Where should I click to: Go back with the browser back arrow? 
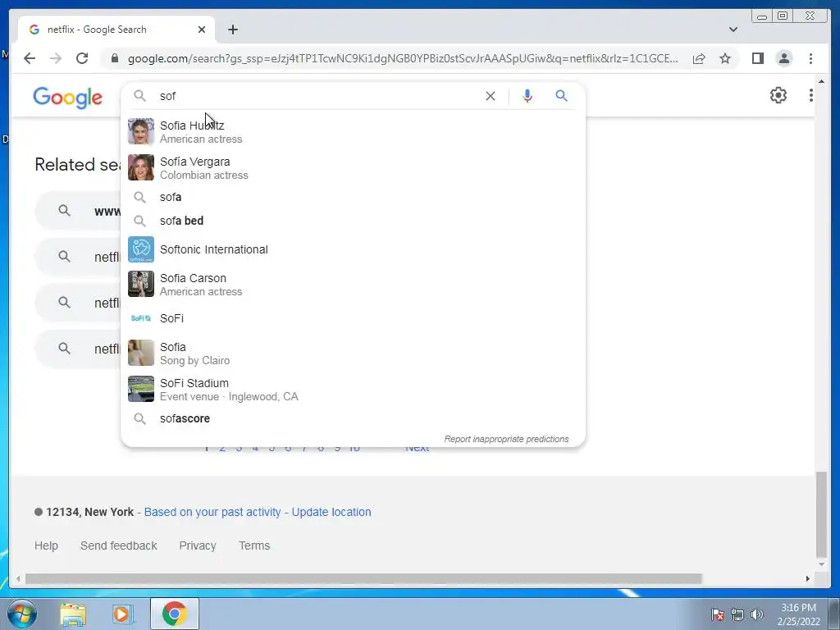tap(30, 58)
